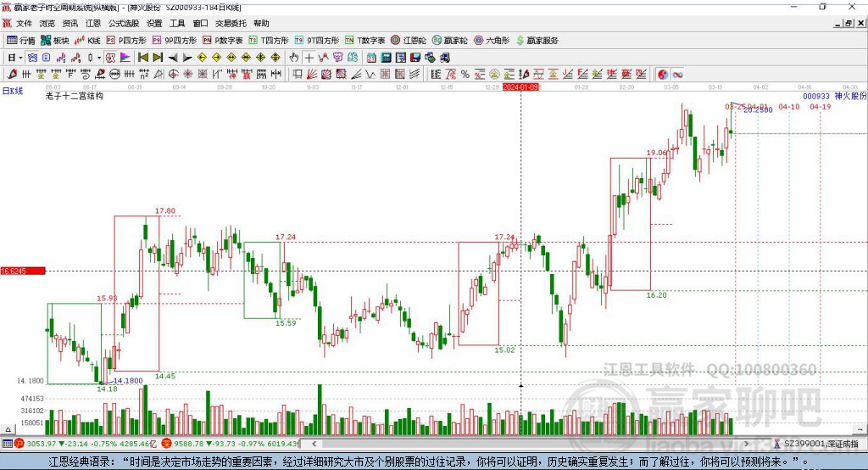The width and height of the screenshot is (868, 470).
Task: Open 赢家服务 service link
Action: tap(537, 41)
